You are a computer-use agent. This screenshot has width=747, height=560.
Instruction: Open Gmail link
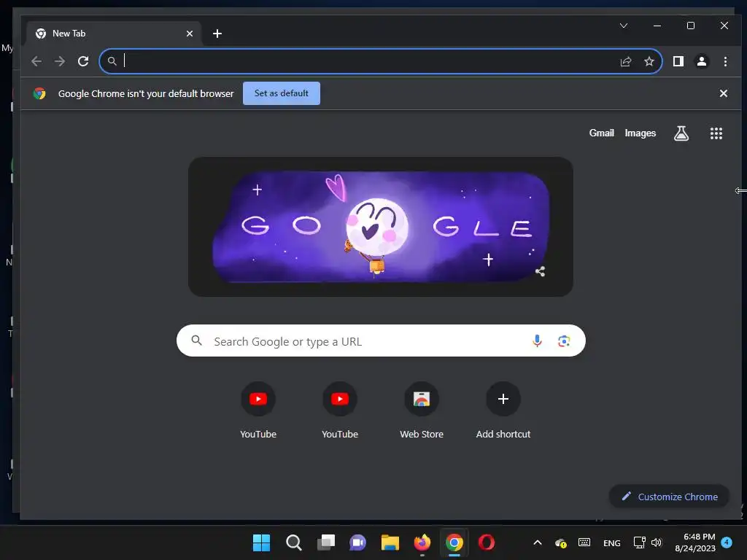coord(601,133)
